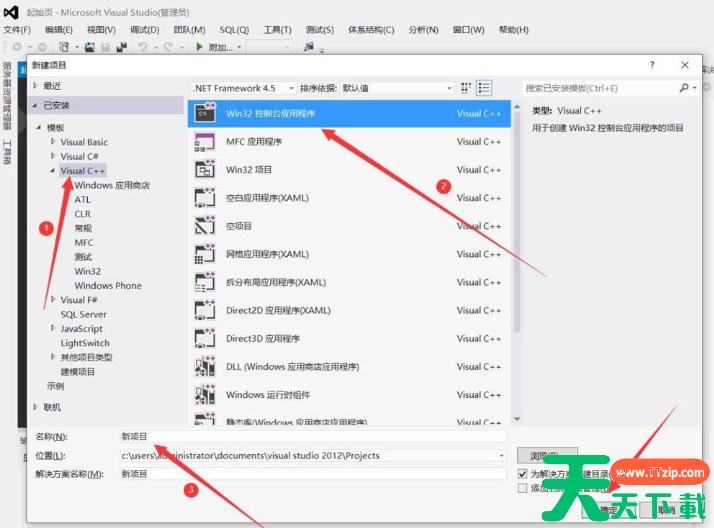Image resolution: width=714 pixels, height=528 pixels.
Task: Select the 网格应用程序(XAML) template icon
Action: point(205,254)
